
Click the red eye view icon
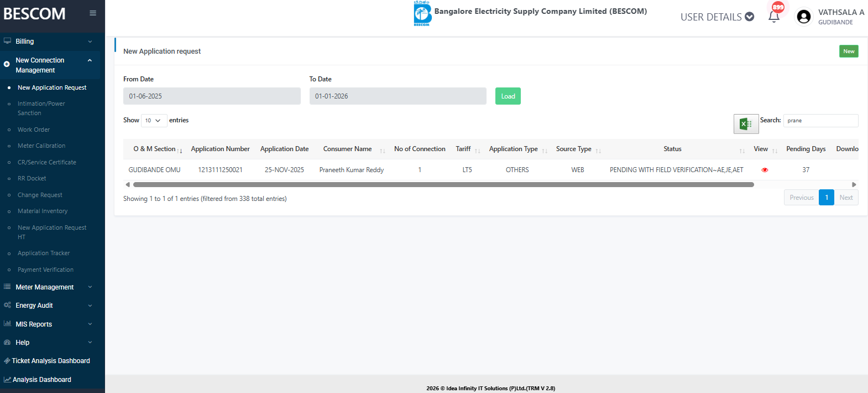point(765,170)
